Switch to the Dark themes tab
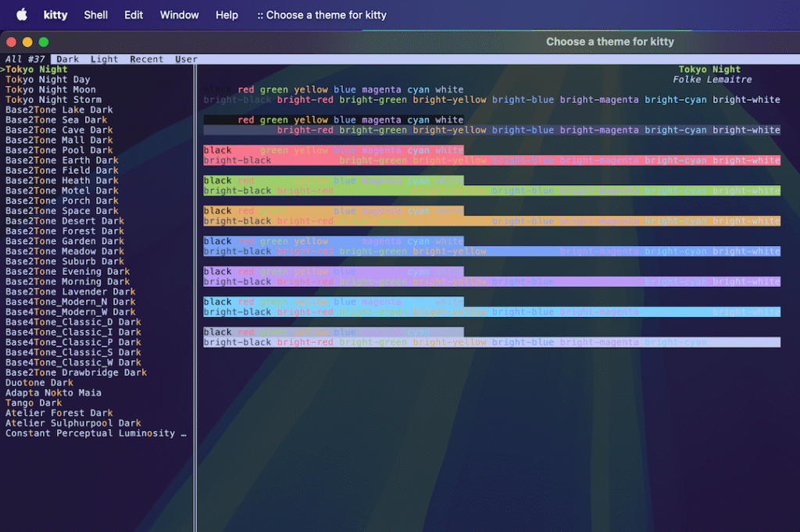This screenshot has width=800, height=532. coord(68,59)
